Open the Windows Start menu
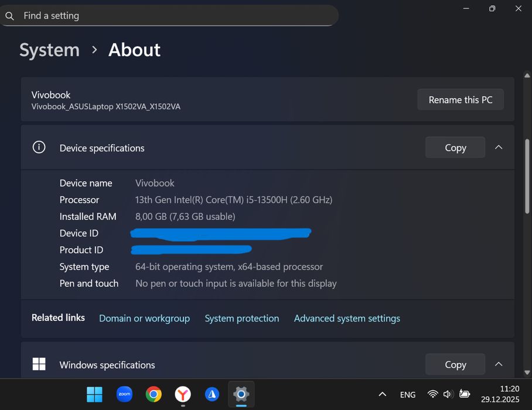Screen dimensions: 532x410 tap(95, 394)
